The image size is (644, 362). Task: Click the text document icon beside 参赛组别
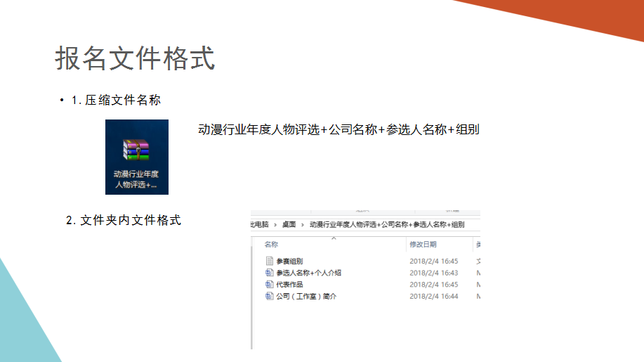tap(270, 261)
